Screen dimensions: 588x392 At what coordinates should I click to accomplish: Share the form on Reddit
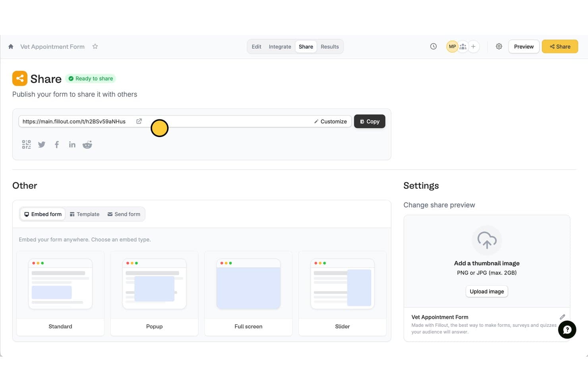point(87,145)
